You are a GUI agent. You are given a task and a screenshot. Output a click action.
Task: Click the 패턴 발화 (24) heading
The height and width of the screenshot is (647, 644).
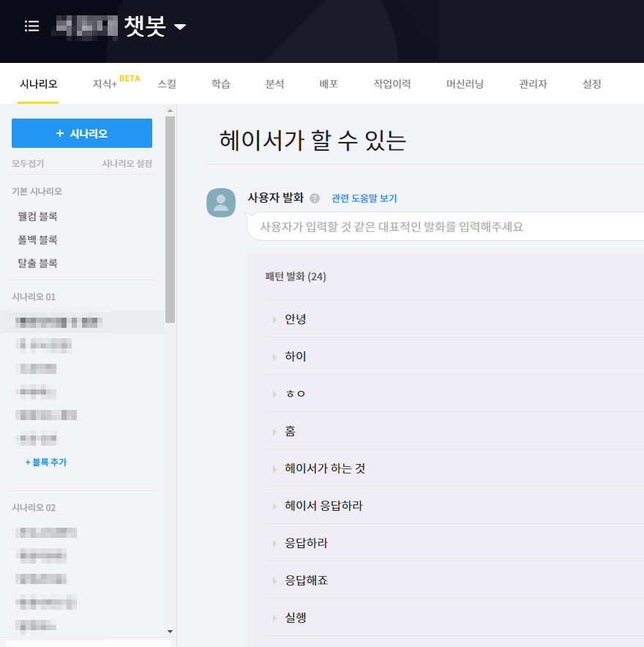[296, 277]
